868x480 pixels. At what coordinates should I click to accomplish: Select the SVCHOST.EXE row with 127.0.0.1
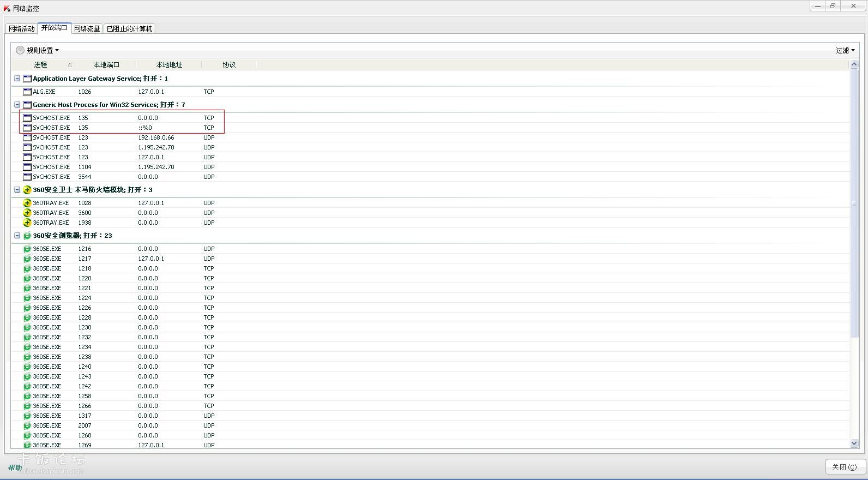point(431,157)
